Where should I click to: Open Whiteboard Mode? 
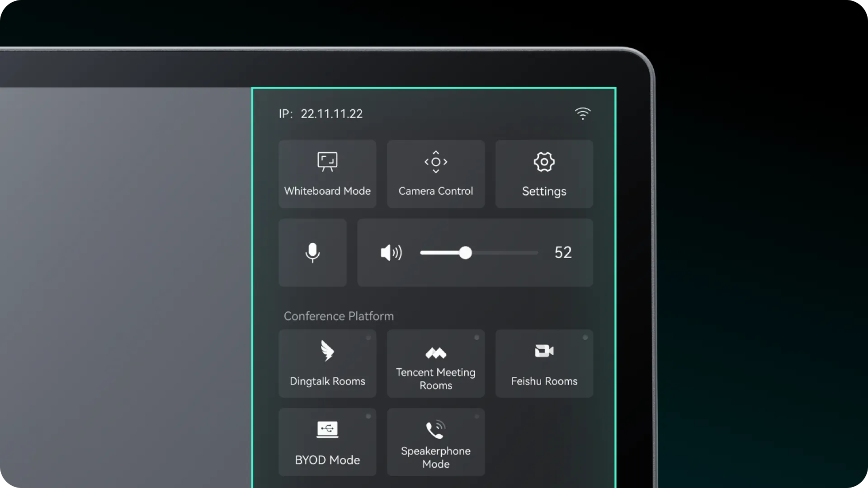point(327,174)
